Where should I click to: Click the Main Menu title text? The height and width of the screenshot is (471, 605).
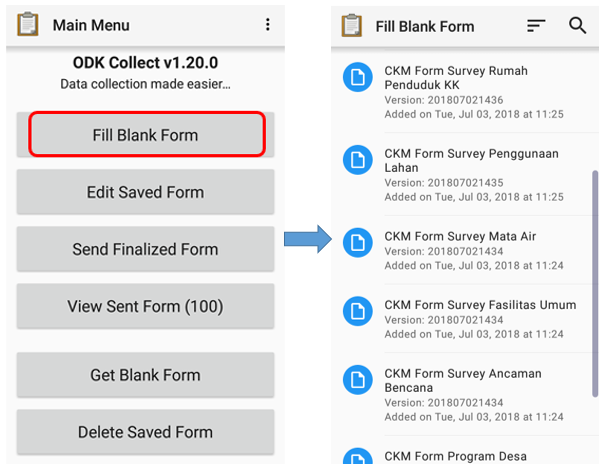[91, 25]
